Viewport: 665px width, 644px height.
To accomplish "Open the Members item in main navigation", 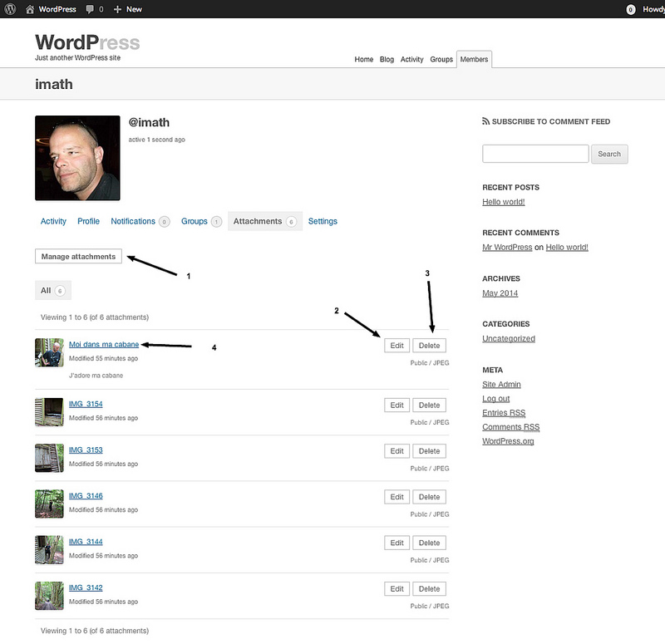I will pos(474,60).
